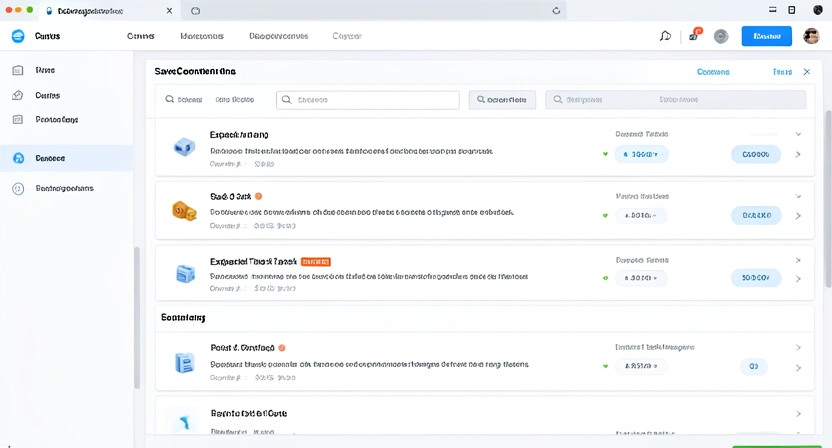Image resolution: width=832 pixels, height=448 pixels.
Task: Click the blue cube item icon
Action: coord(185,147)
